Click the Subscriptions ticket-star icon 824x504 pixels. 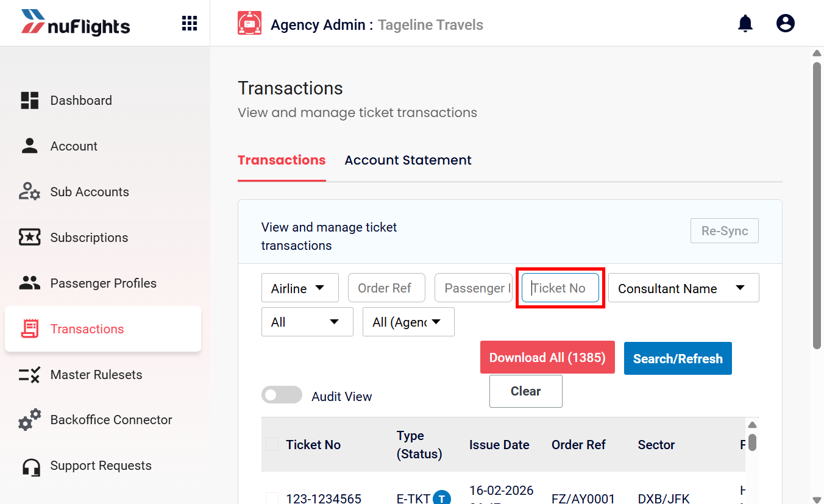tap(29, 238)
